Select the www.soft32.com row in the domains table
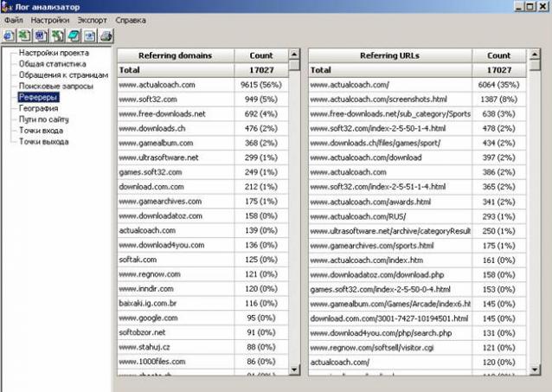 [x=176, y=100]
